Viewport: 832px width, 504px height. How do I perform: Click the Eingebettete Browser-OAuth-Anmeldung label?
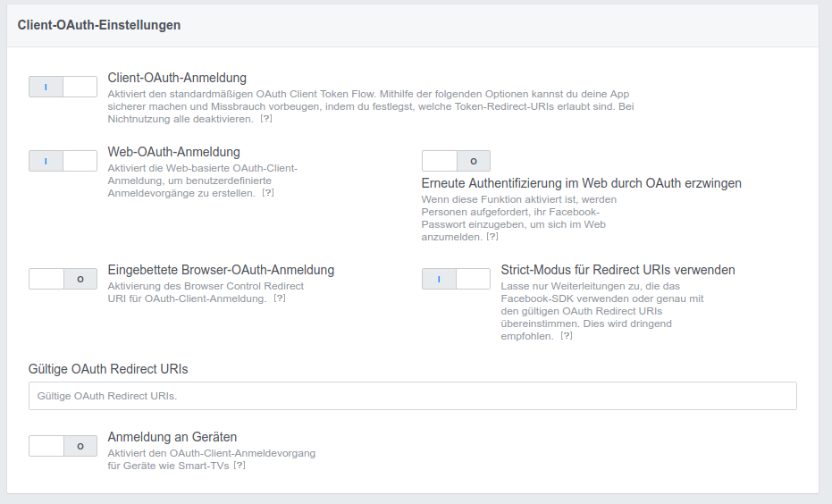pyautogui.click(x=221, y=270)
